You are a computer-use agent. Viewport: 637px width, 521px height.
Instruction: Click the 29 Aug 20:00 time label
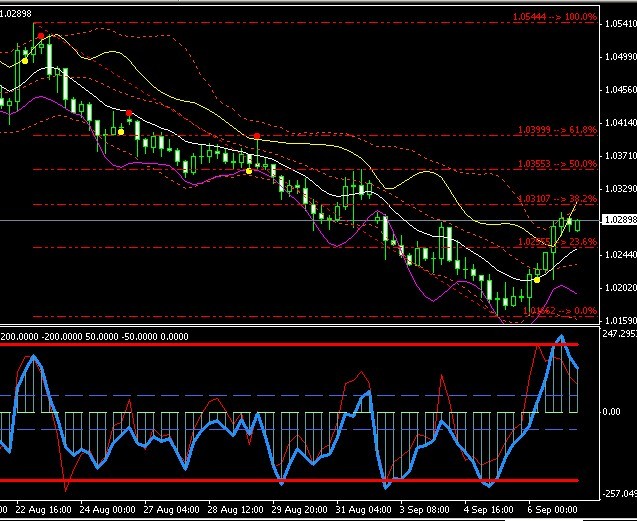click(x=299, y=509)
